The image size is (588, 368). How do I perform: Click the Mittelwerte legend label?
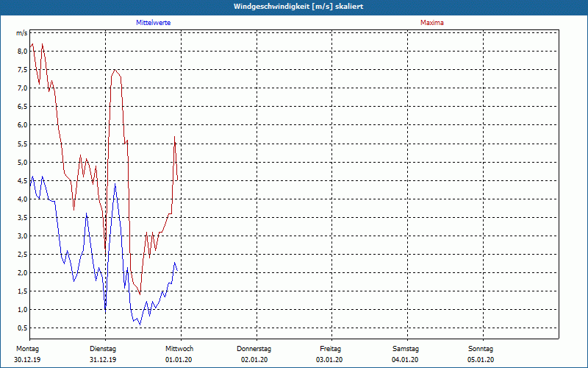153,23
